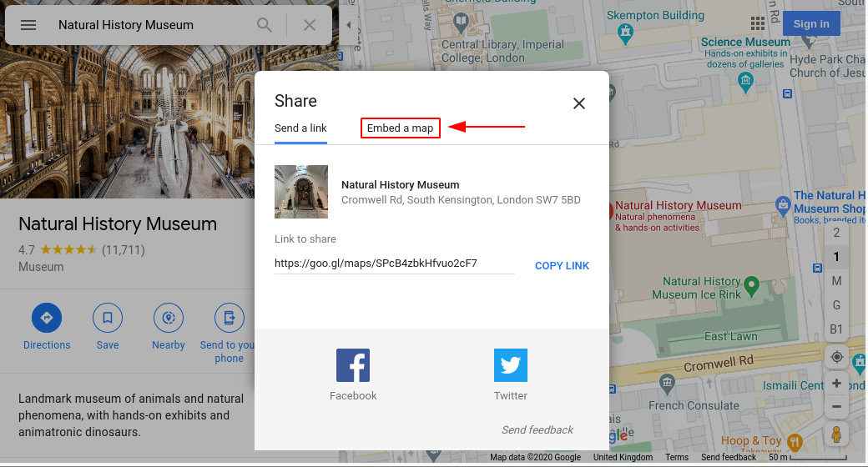Click the Save bookmark icon
The image size is (868, 467).
[108, 318]
